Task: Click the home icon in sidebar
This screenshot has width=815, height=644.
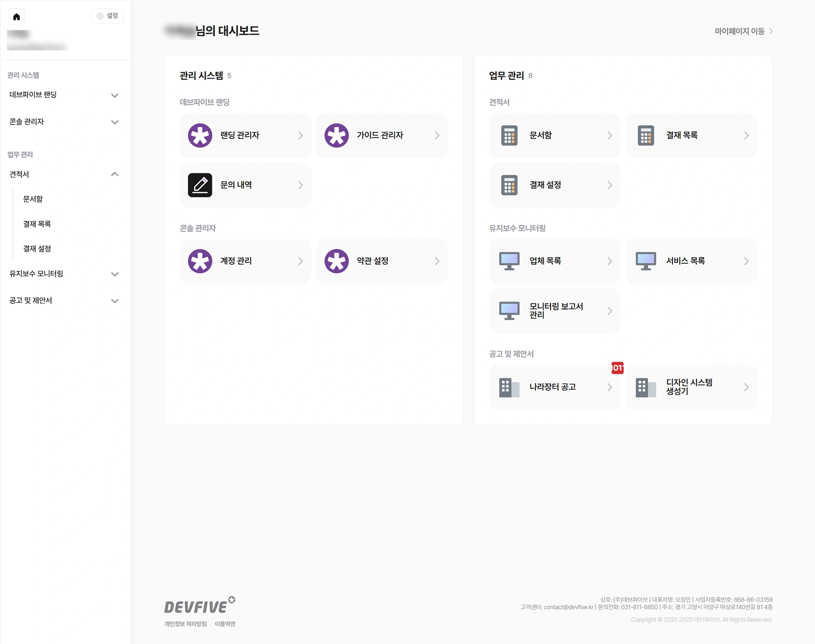Action: (17, 17)
